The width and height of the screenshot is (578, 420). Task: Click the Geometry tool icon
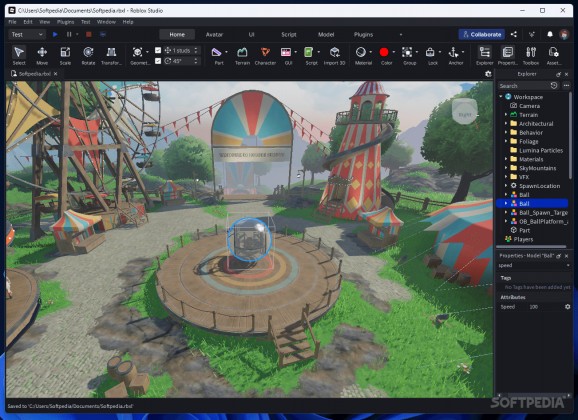click(x=137, y=52)
